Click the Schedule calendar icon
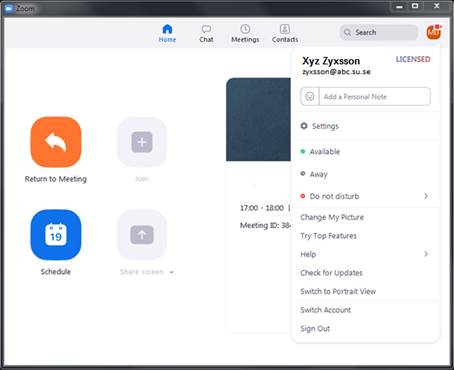Screen dimensions: 454x370 (x=56, y=235)
